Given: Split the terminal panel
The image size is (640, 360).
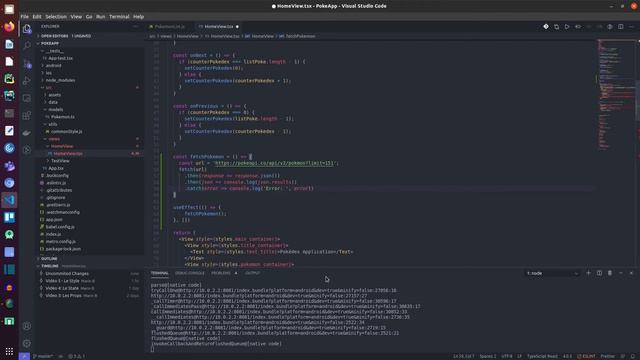Looking at the screenshot, I should click(x=599, y=273).
